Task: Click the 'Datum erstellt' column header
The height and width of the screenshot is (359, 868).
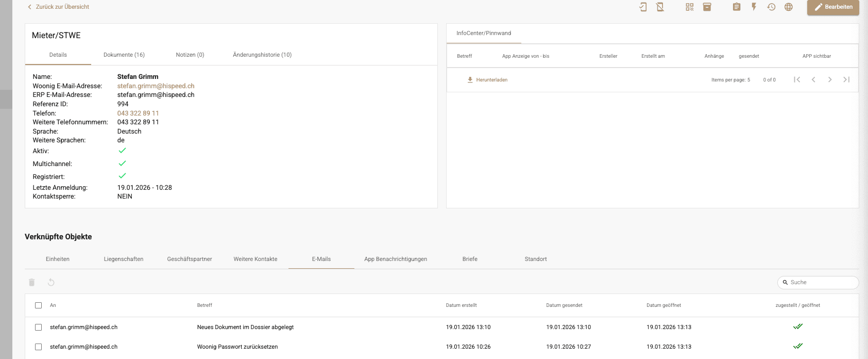Action: [462, 305]
